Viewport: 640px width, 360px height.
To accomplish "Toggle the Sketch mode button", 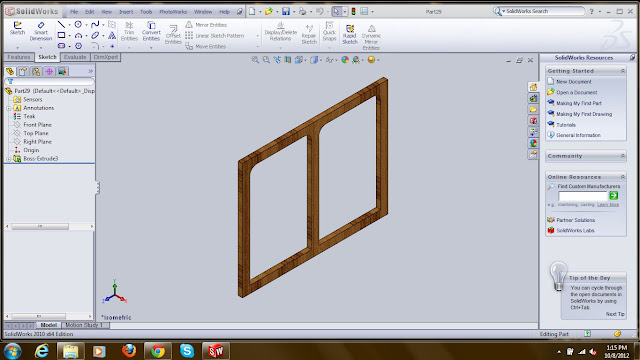I will [17, 29].
